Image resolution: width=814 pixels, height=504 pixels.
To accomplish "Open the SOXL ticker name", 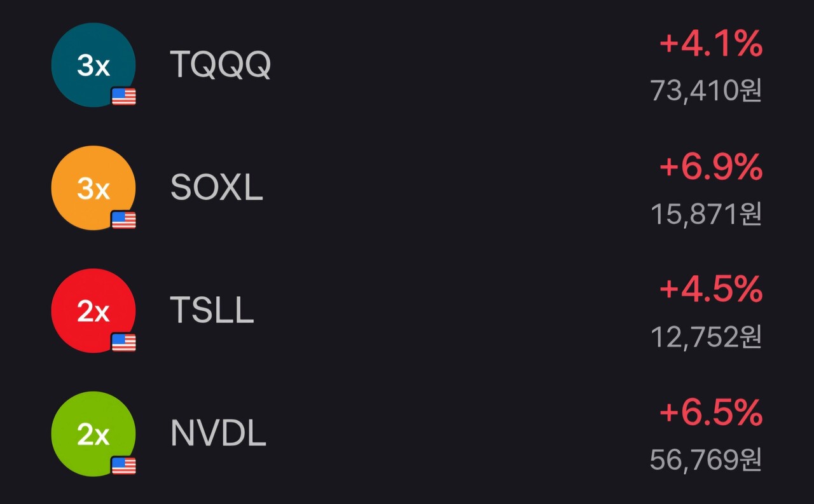I will (x=217, y=188).
